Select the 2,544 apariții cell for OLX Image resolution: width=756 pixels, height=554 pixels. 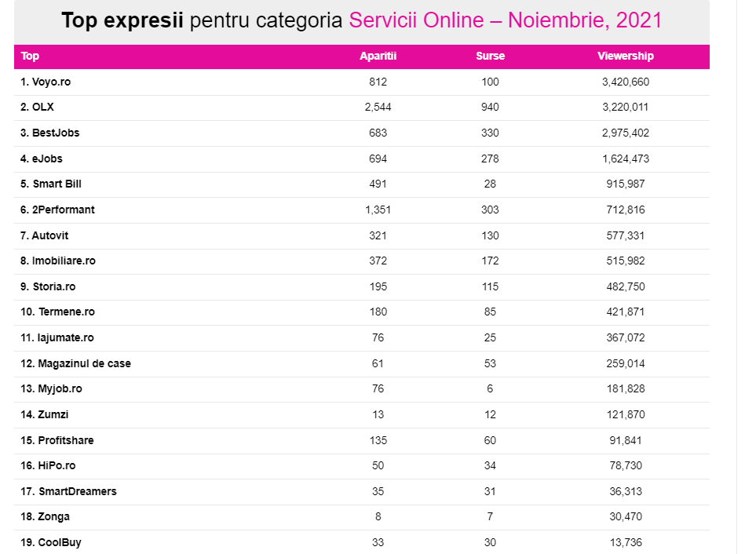pyautogui.click(x=378, y=108)
